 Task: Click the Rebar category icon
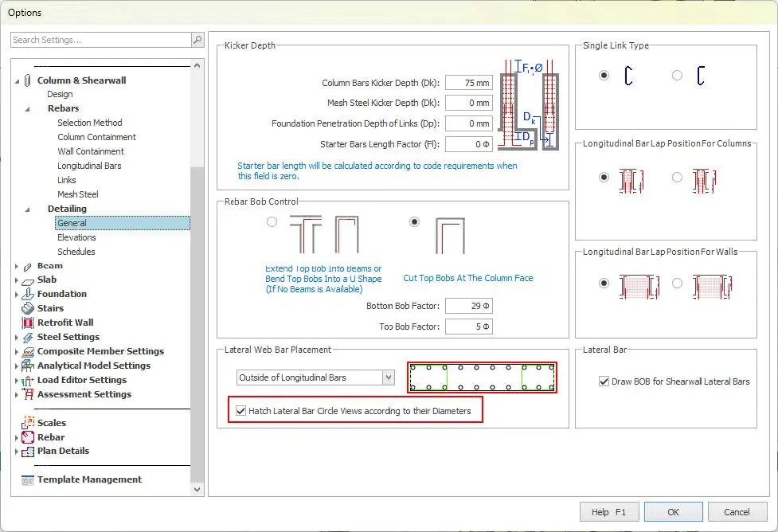click(28, 437)
